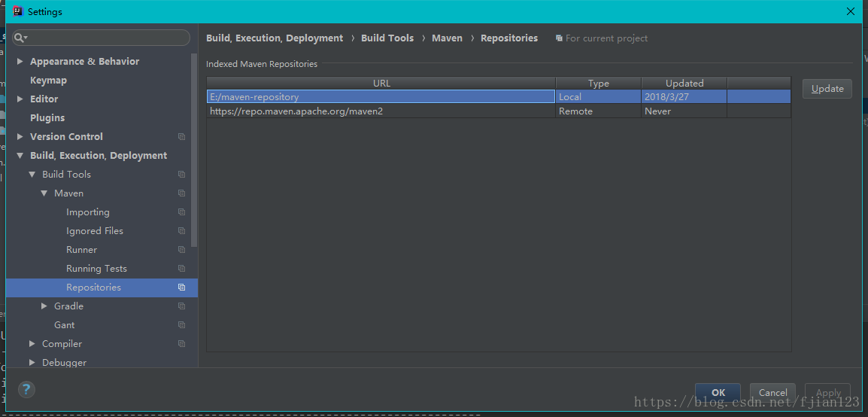Click project-level icon next to Gradle
Viewport: 868px width, 417px height.
click(x=181, y=306)
